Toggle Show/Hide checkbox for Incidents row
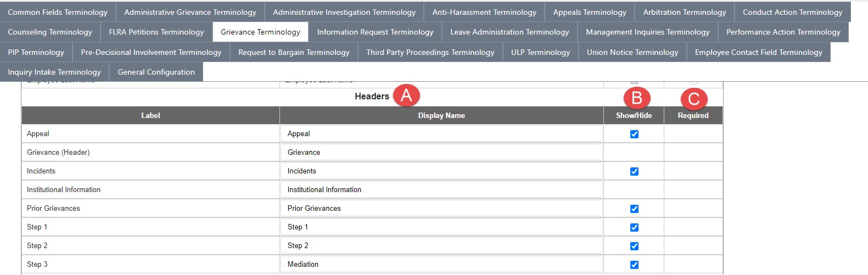This screenshot has width=868, height=275. point(634,171)
